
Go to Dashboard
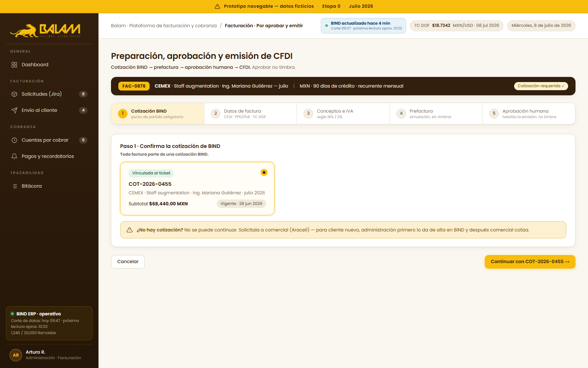click(49, 65)
